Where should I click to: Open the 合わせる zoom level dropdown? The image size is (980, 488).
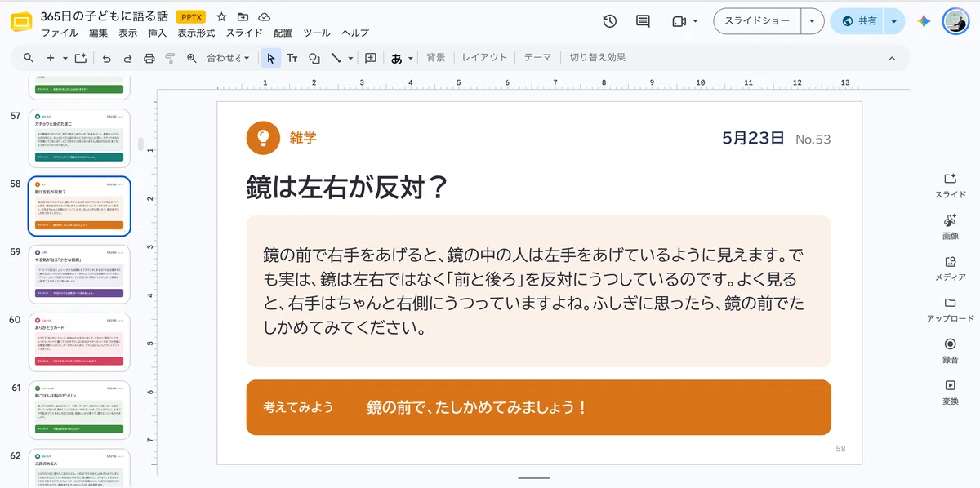[228, 58]
